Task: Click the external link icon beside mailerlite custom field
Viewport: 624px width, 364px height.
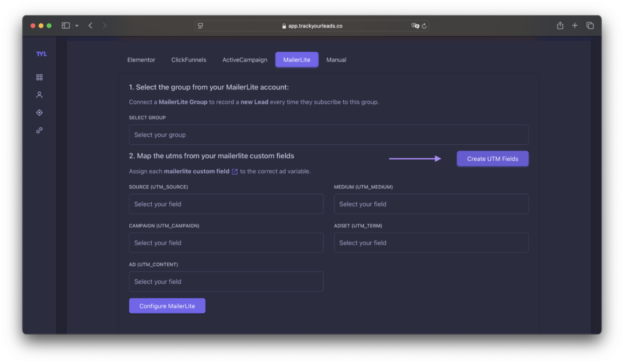Action: [235, 171]
